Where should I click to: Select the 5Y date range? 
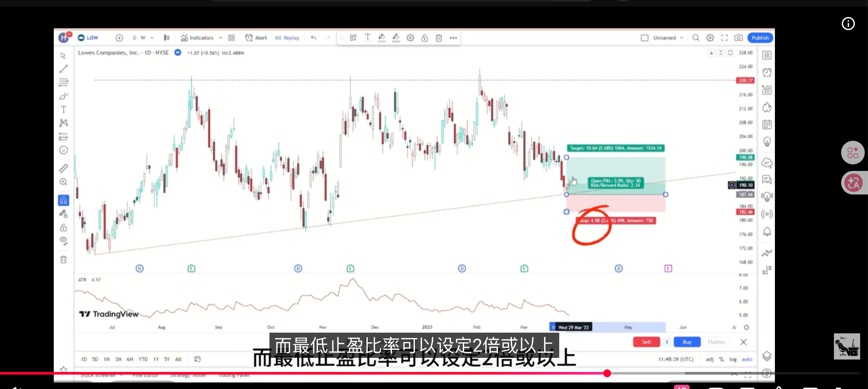pyautogui.click(x=167, y=360)
